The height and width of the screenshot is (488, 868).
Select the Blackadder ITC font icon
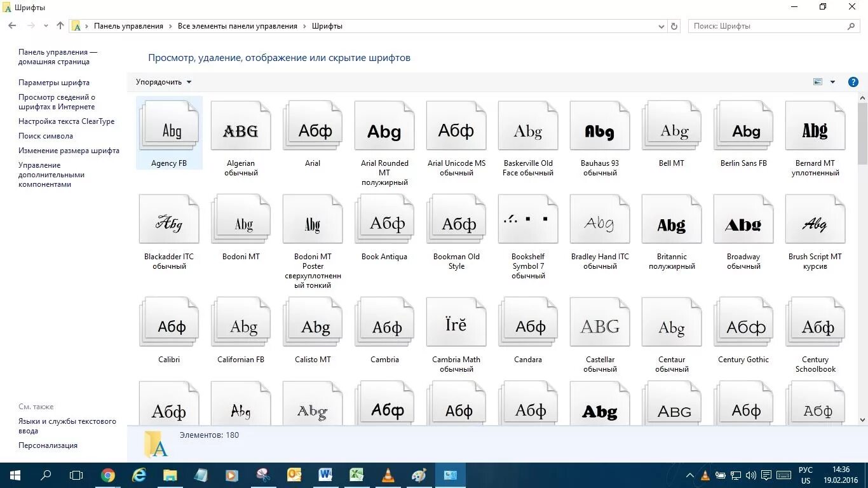169,219
